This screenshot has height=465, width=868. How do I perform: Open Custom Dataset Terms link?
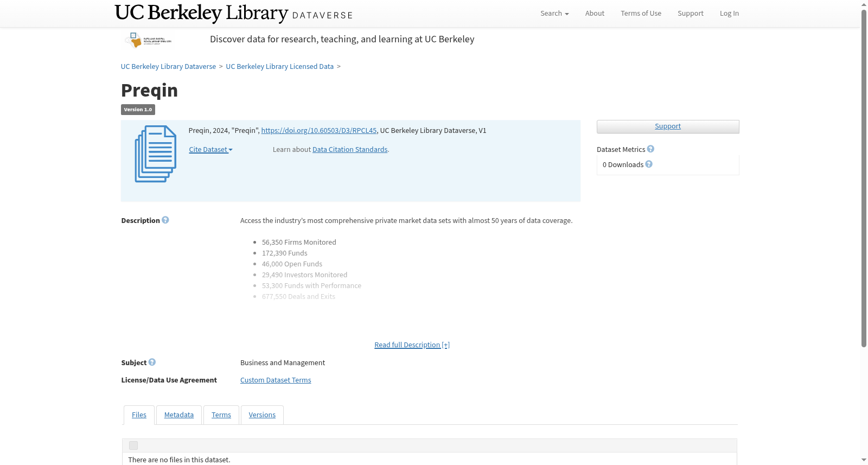pyautogui.click(x=276, y=380)
